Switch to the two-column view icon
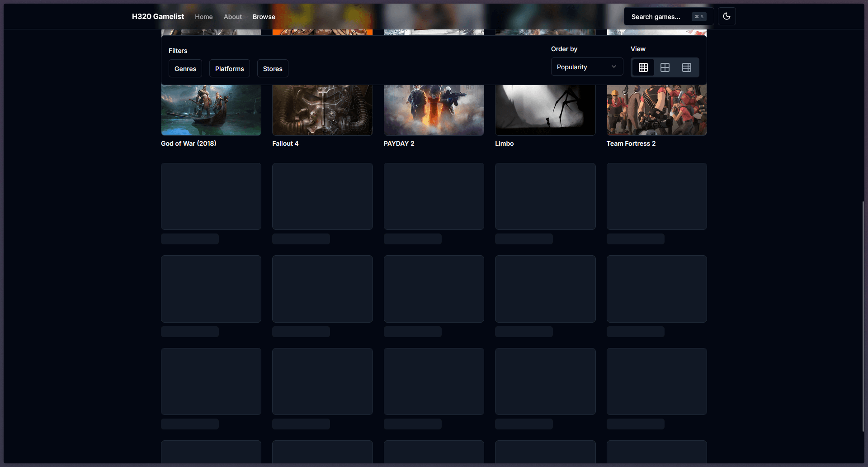Image resolution: width=868 pixels, height=467 pixels. 665,67
